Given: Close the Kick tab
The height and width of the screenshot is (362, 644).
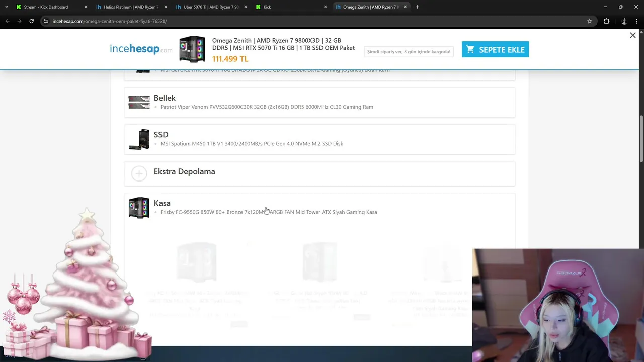Looking at the screenshot, I should [x=325, y=7].
